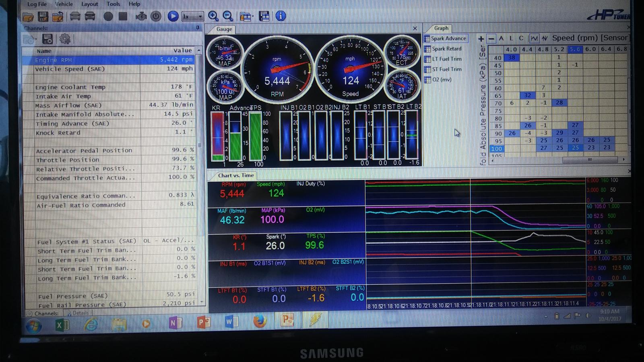
Task: Click the minus button in graph toolbar
Action: (x=491, y=39)
